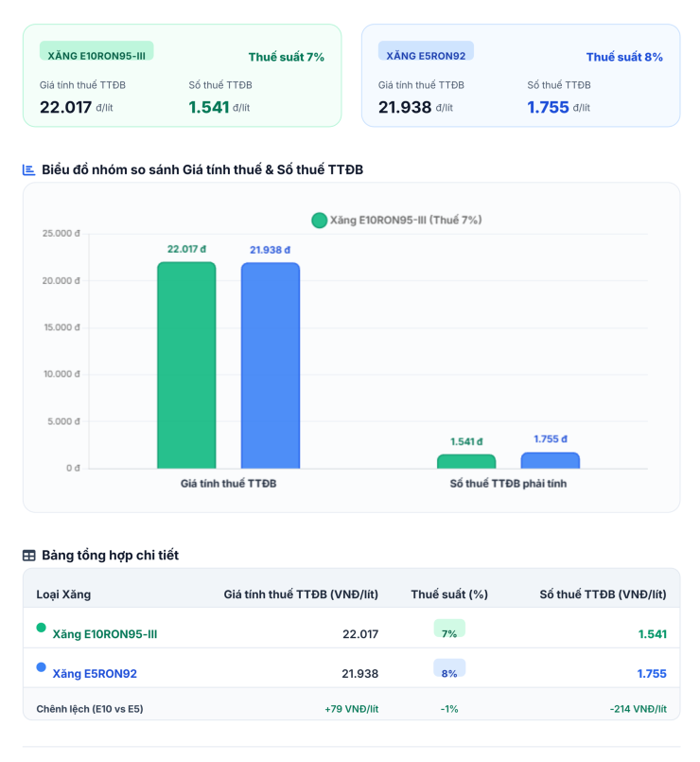Screen dimensions: 700x762
Task: Click the Biểu đồ nhóm so sánh chart heading
Action: click(x=202, y=169)
